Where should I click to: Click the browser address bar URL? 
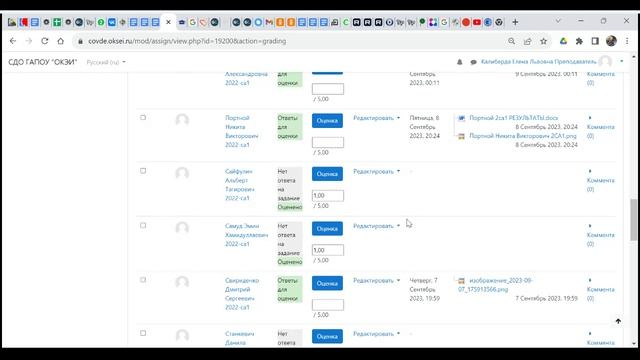187,41
